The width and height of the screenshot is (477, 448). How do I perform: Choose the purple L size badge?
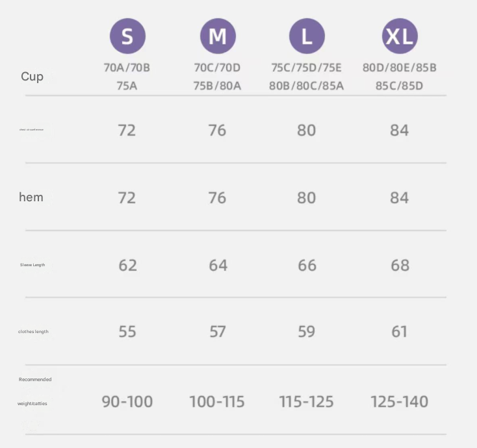[x=307, y=36]
